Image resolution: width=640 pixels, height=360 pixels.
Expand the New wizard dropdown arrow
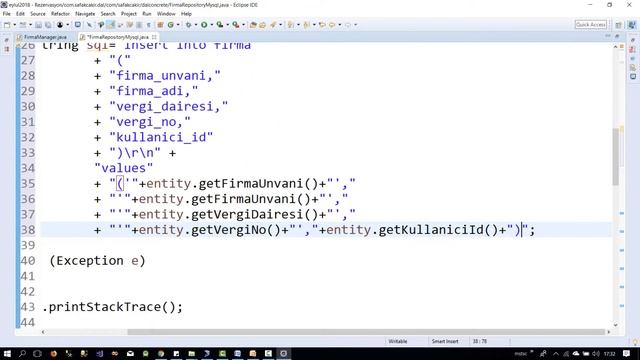tap(15, 25)
